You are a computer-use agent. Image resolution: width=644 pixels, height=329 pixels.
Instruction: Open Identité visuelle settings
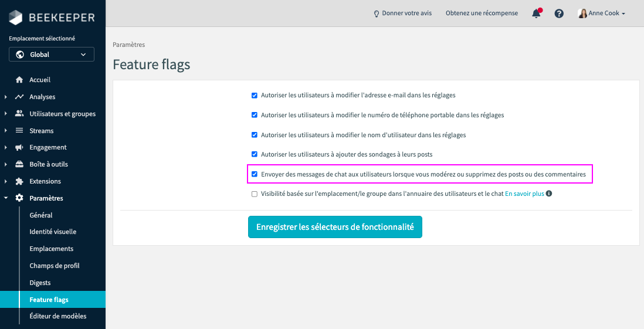pos(53,232)
